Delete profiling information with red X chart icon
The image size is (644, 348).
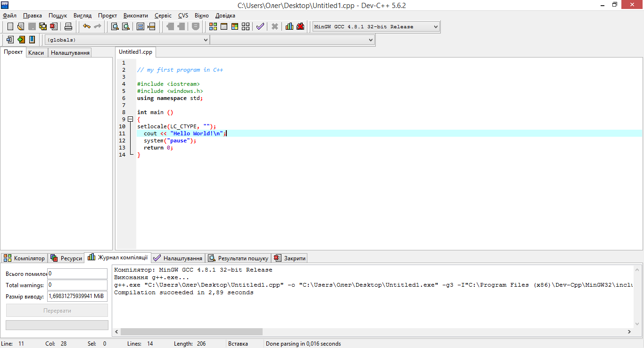(300, 26)
